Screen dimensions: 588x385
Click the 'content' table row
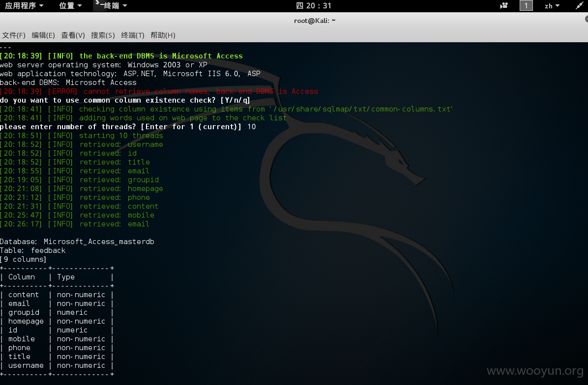pos(57,295)
